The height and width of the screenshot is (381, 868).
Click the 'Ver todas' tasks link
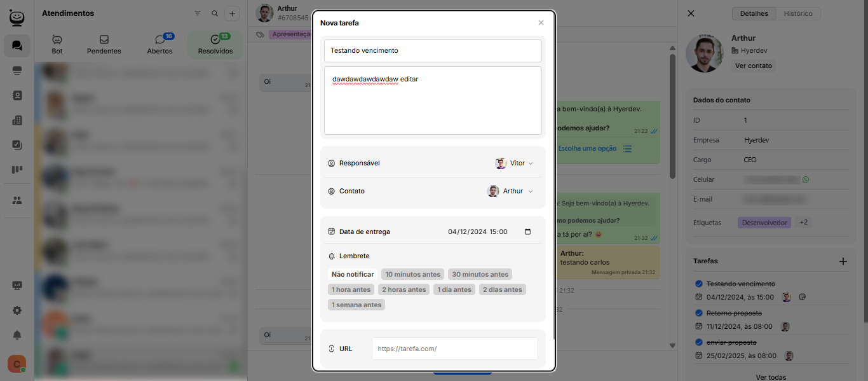point(772,377)
